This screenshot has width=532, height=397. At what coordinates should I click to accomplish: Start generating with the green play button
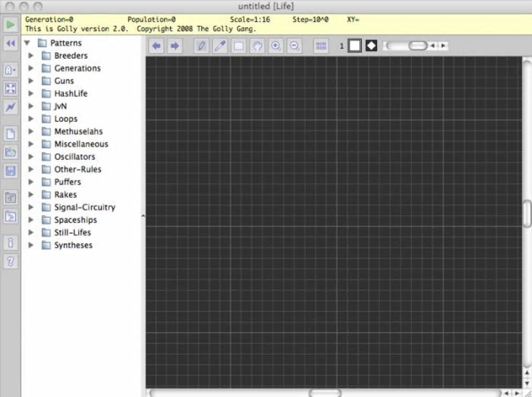point(10,25)
